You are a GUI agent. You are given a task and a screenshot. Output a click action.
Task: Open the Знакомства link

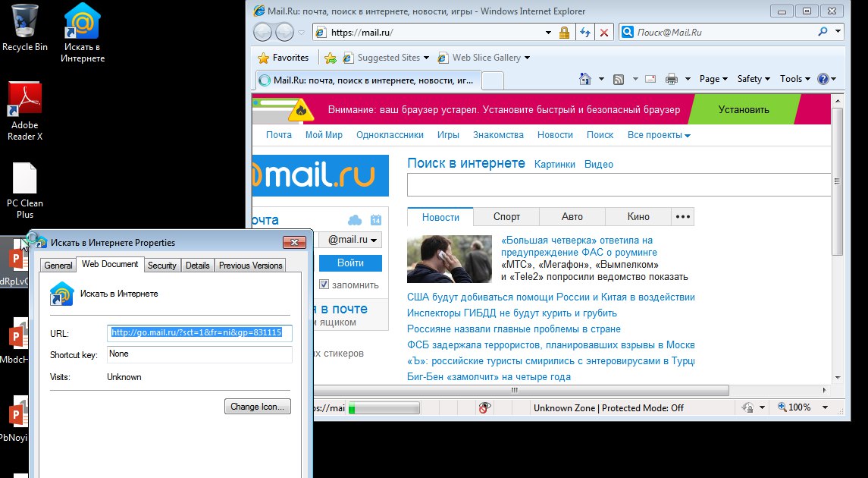pyautogui.click(x=498, y=134)
